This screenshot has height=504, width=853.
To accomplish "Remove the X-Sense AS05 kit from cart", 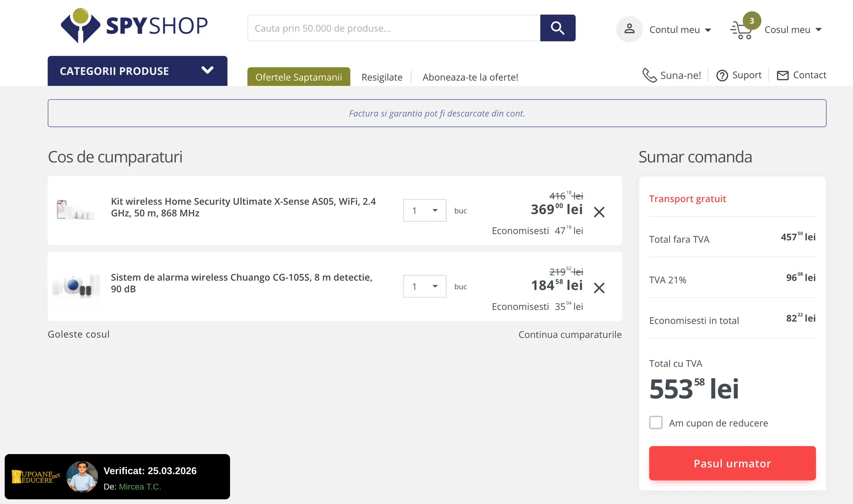I will 599,212.
